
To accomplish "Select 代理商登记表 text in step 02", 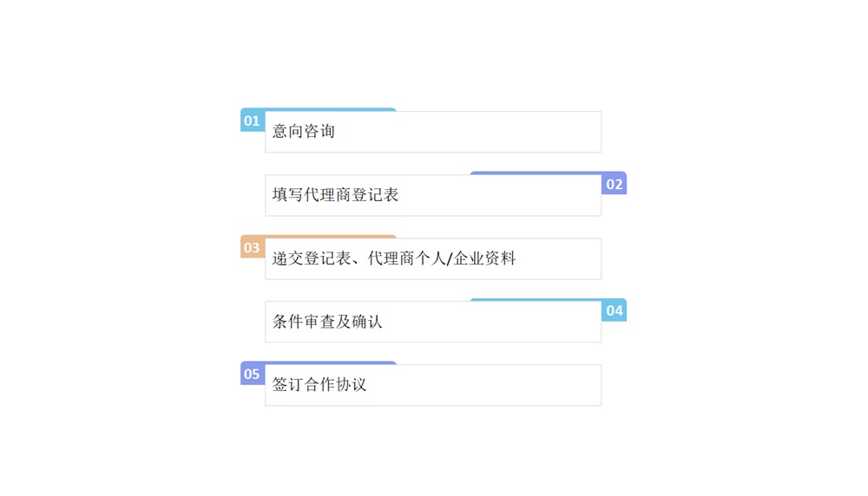I will click(x=351, y=194).
